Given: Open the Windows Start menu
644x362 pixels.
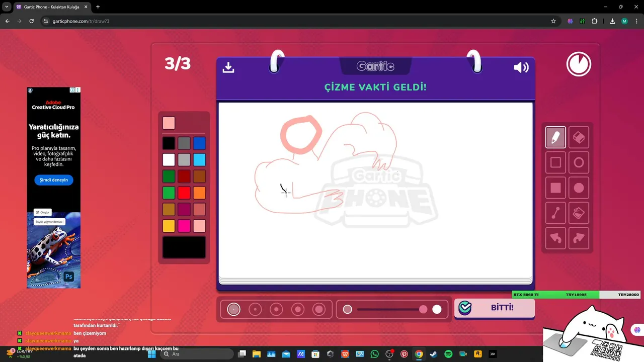Looking at the screenshot, I should pos(151,354).
